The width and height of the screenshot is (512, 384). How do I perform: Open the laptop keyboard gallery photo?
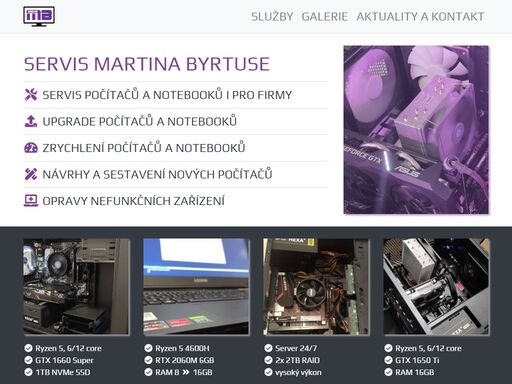coord(196,287)
